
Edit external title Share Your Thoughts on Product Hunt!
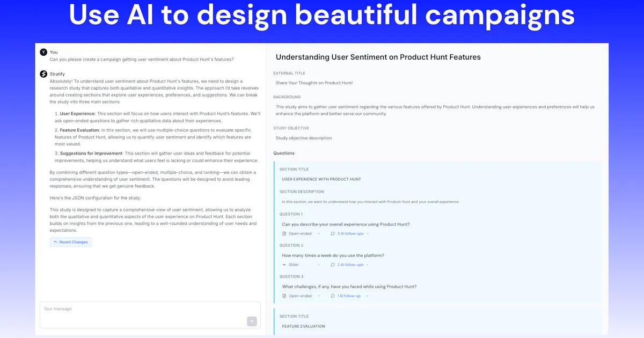coord(314,83)
